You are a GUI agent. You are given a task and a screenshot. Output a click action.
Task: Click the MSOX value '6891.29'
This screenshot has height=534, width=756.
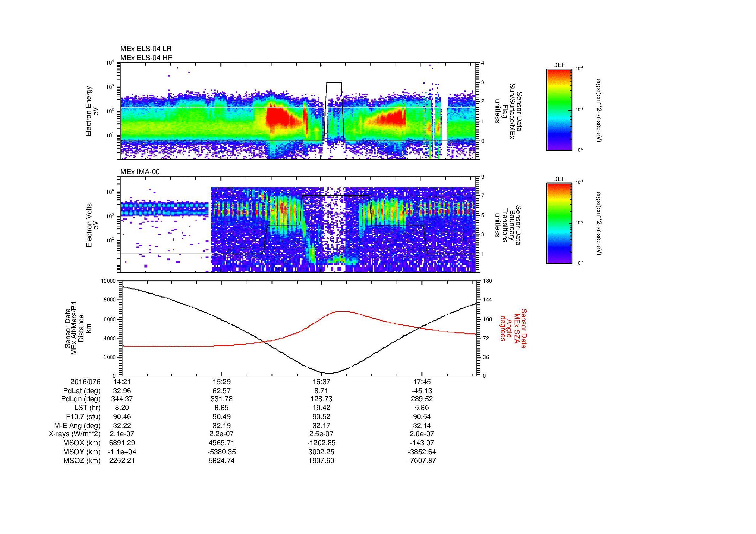(122, 443)
